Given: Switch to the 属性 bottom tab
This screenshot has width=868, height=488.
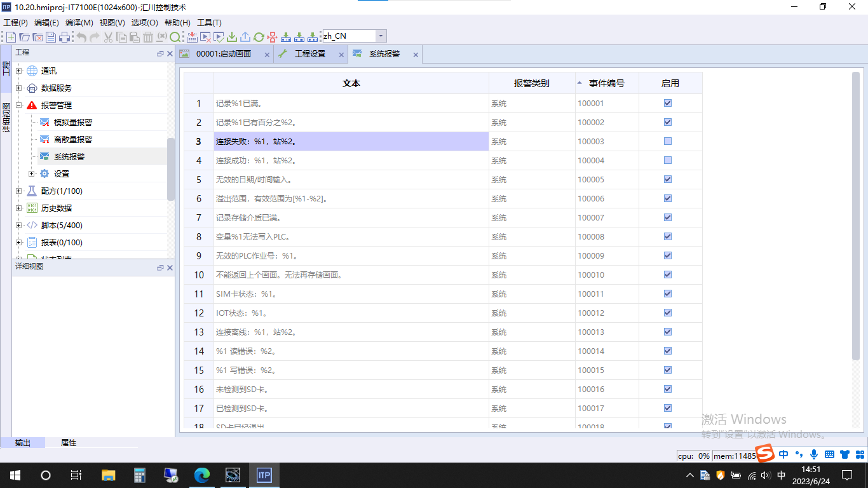Looking at the screenshot, I should click(69, 443).
